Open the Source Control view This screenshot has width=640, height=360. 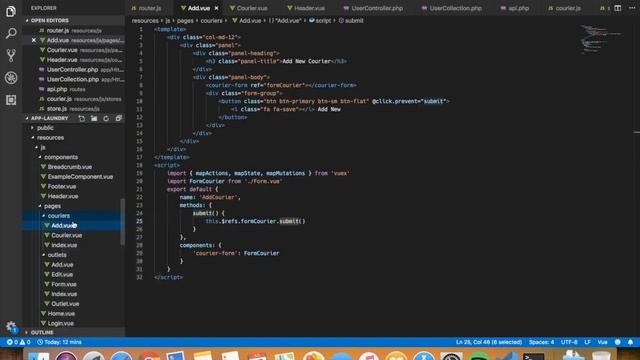[x=11, y=55]
